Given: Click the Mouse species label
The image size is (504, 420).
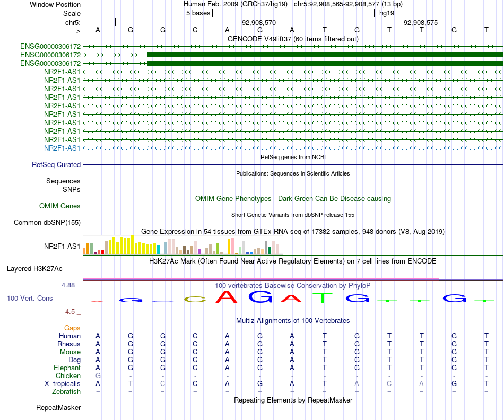Looking at the screenshot, I should point(70,352).
